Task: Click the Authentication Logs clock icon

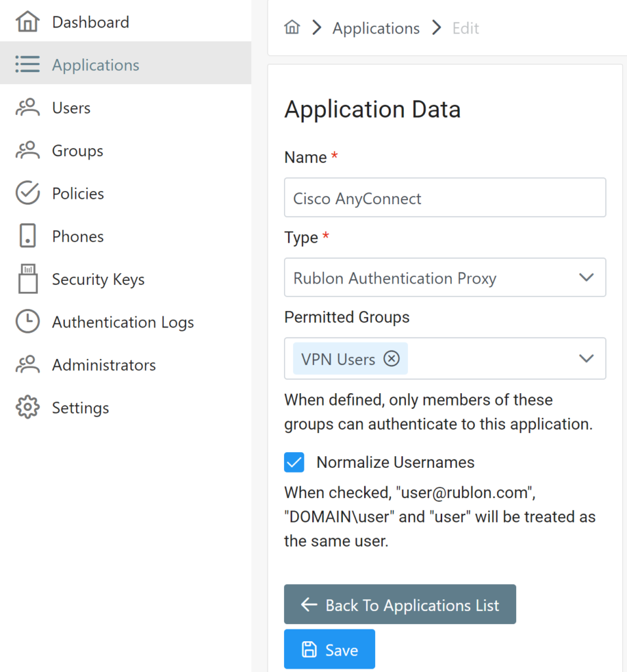Action: (x=28, y=322)
